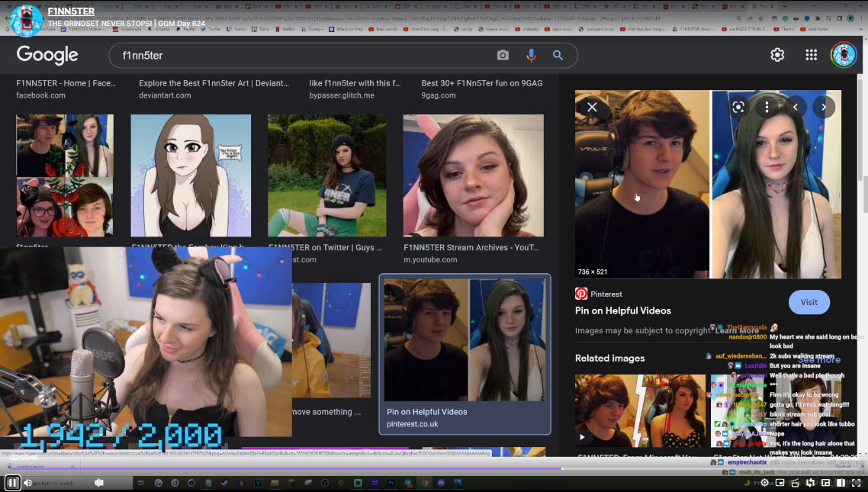Image resolution: width=868 pixels, height=492 pixels.
Task: Go to previous image in preview
Action: click(796, 107)
